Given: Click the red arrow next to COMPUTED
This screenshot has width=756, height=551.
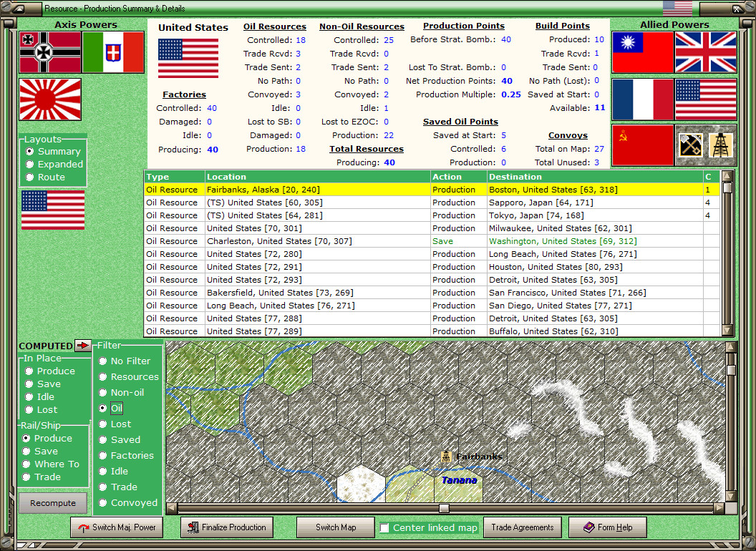Looking at the screenshot, I should 83,346.
